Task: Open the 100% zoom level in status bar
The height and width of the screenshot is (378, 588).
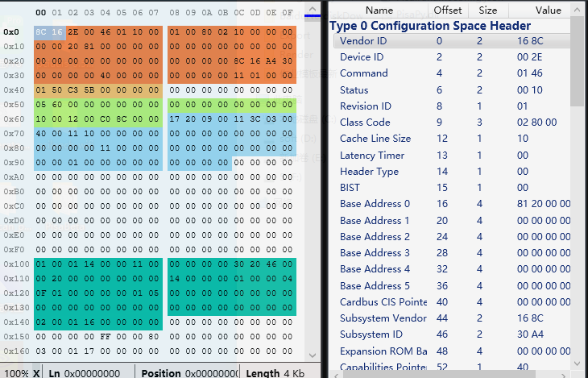Action: click(15, 373)
